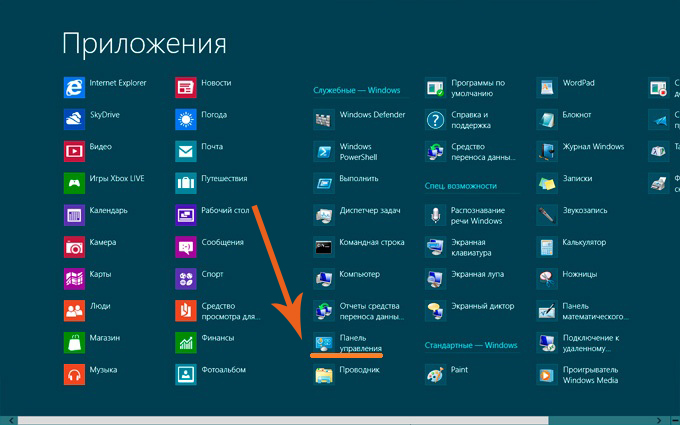The image size is (680, 425).
Task: Launch the Командная строка icon
Action: point(324,247)
